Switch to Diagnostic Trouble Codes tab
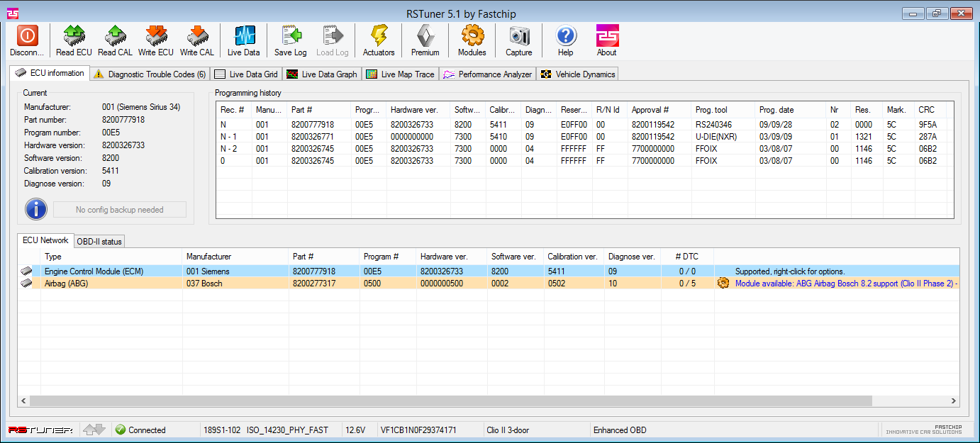The height and width of the screenshot is (443, 980). pyautogui.click(x=150, y=74)
